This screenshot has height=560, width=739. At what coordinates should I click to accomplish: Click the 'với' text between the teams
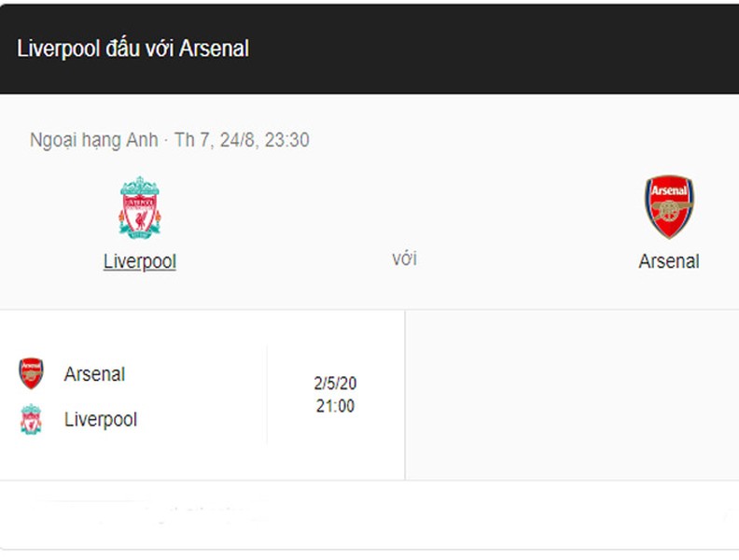[404, 259]
